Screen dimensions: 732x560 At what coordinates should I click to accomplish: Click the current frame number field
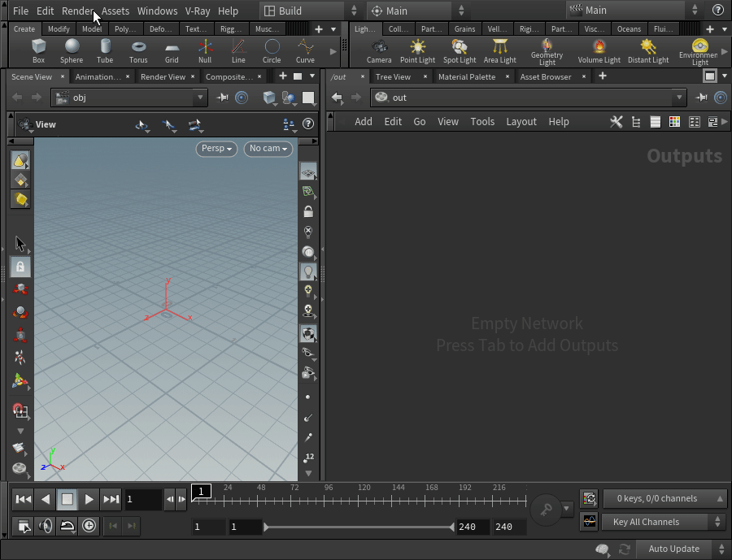pyautogui.click(x=143, y=499)
